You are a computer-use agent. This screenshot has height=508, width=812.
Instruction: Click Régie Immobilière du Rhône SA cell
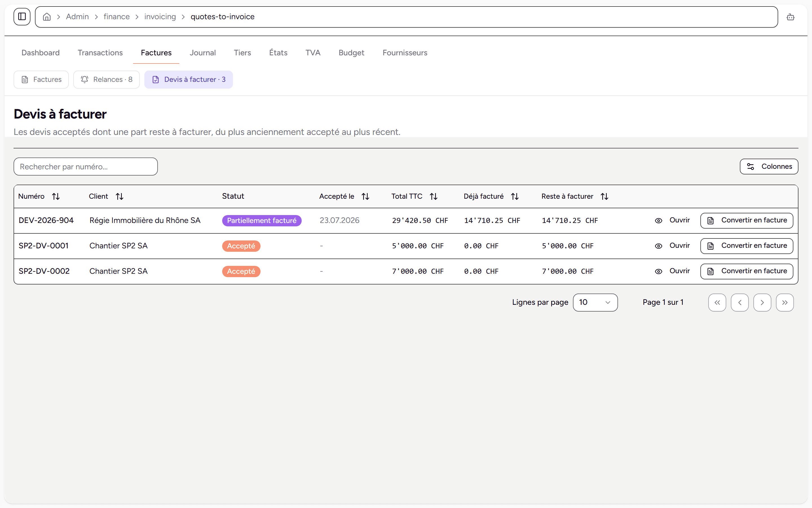tap(145, 220)
